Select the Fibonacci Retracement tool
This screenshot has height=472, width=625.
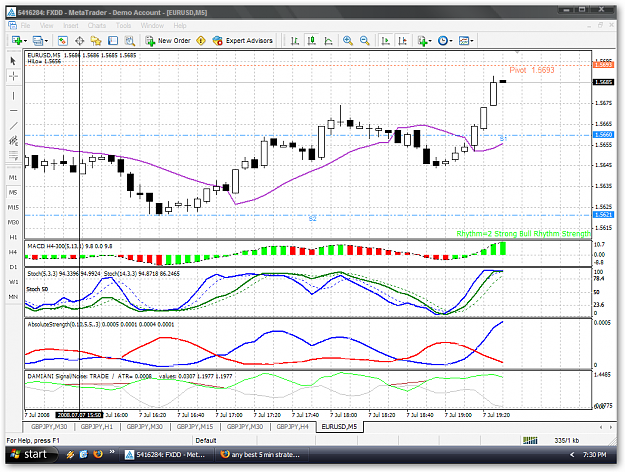13,155
